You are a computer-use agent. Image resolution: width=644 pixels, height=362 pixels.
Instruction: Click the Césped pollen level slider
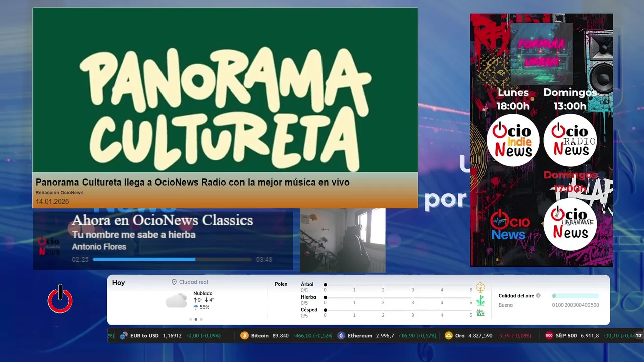click(398, 310)
